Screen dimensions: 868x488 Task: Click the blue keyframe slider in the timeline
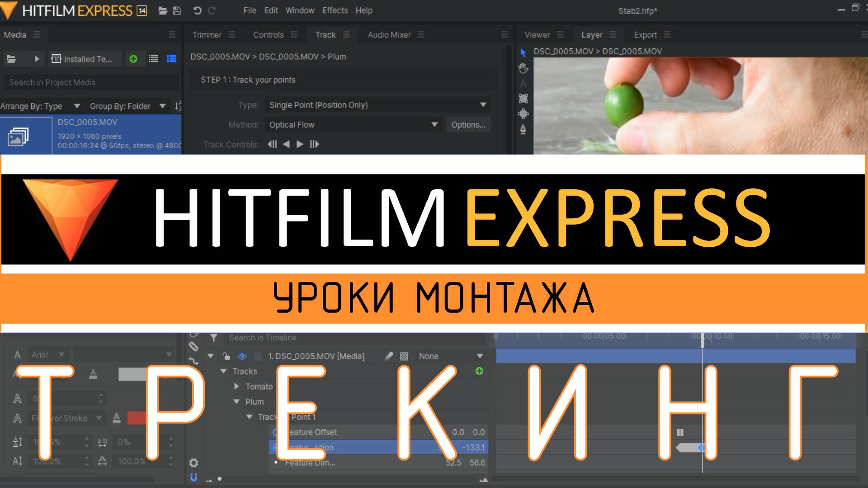[x=701, y=447]
